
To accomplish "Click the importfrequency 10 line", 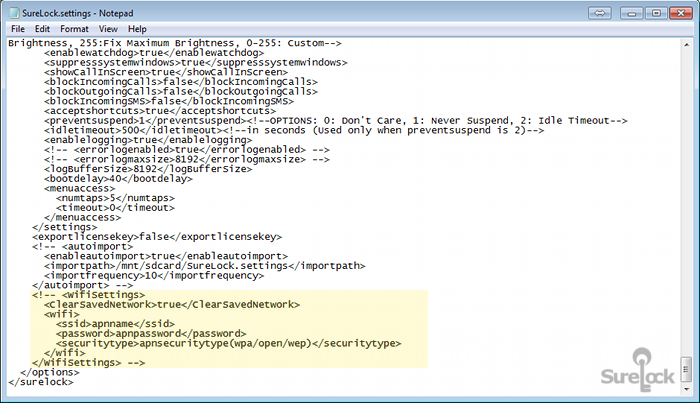I will [x=154, y=275].
